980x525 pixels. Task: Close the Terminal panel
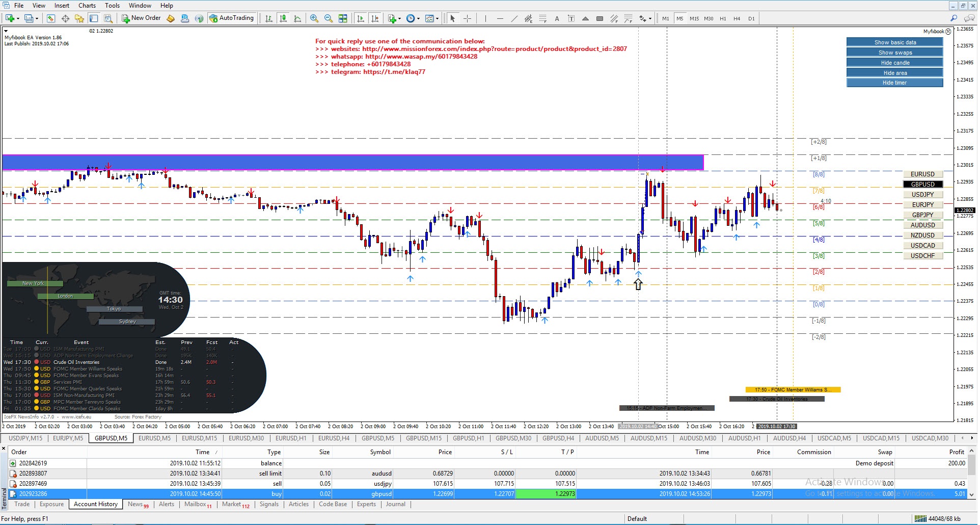click(x=4, y=449)
